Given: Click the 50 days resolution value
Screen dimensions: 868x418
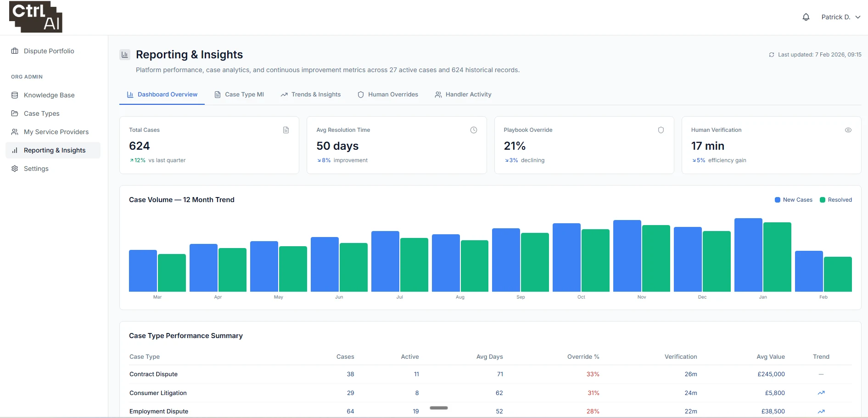Looking at the screenshot, I should click(x=337, y=146).
